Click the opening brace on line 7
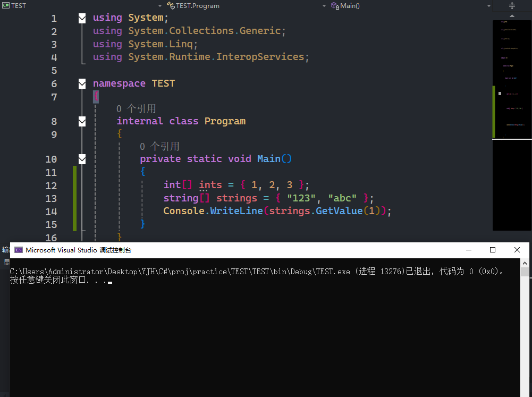This screenshot has height=397, width=532. tap(96, 97)
